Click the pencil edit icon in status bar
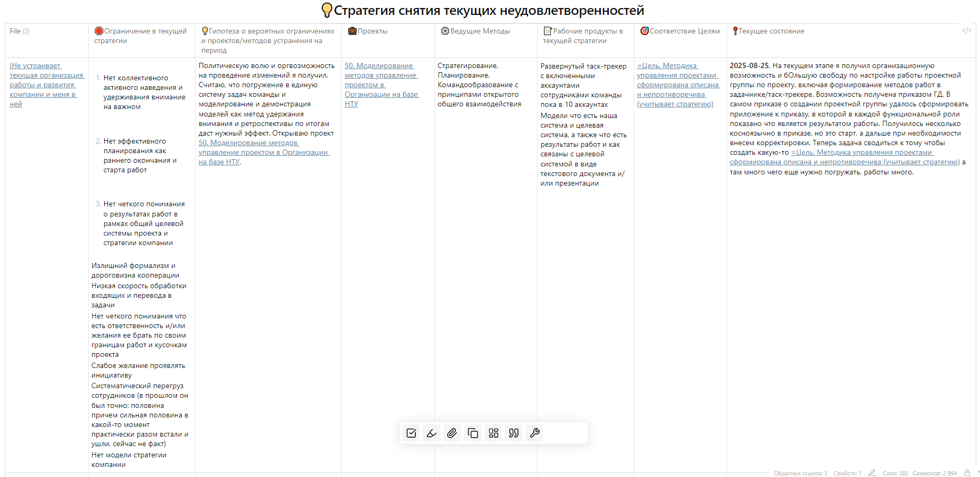This screenshot has width=980, height=477. click(872, 473)
